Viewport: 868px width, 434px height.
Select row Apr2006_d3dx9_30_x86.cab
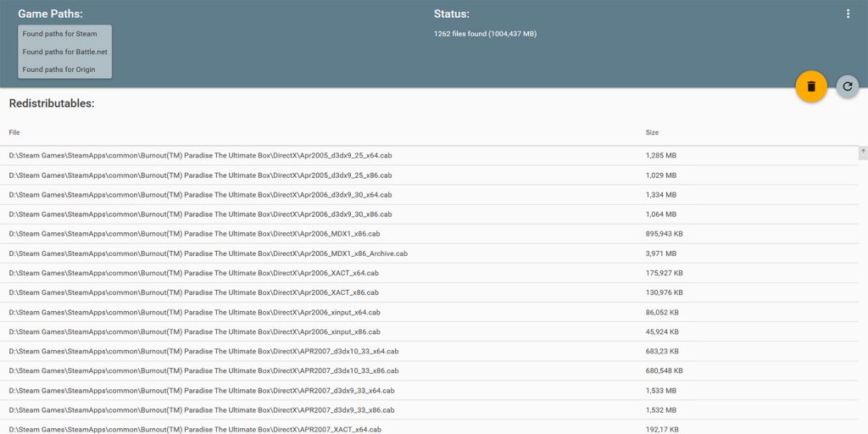point(429,214)
